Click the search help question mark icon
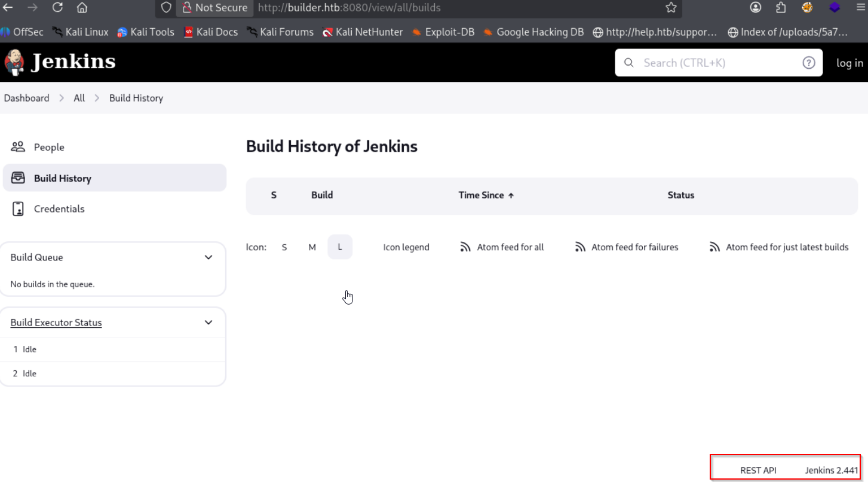This screenshot has width=868, height=482. 808,63
